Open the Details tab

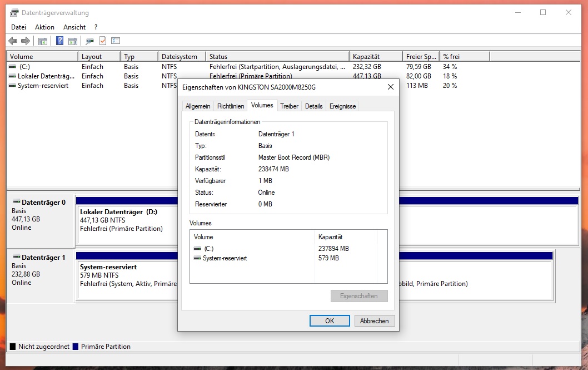click(313, 106)
